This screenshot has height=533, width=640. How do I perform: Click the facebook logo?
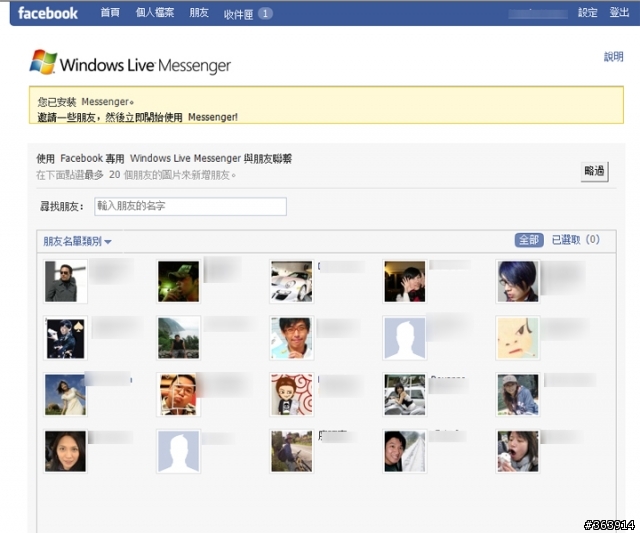pyautogui.click(x=48, y=13)
